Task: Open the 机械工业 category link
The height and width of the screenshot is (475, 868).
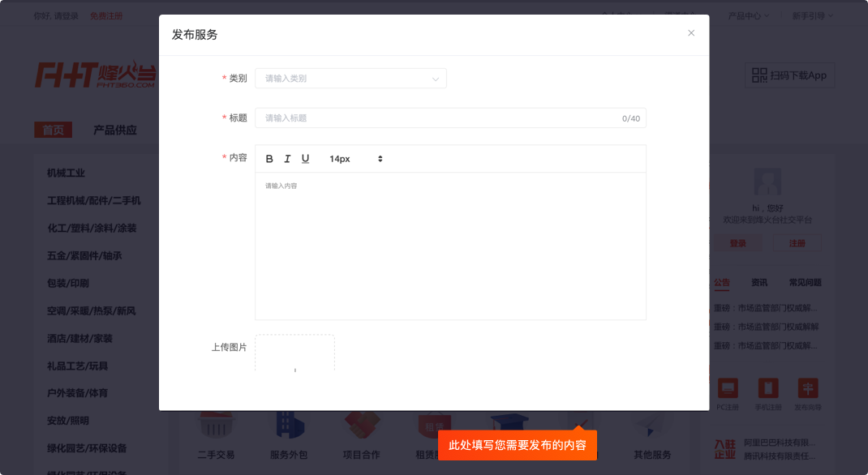Action: pyautogui.click(x=66, y=173)
